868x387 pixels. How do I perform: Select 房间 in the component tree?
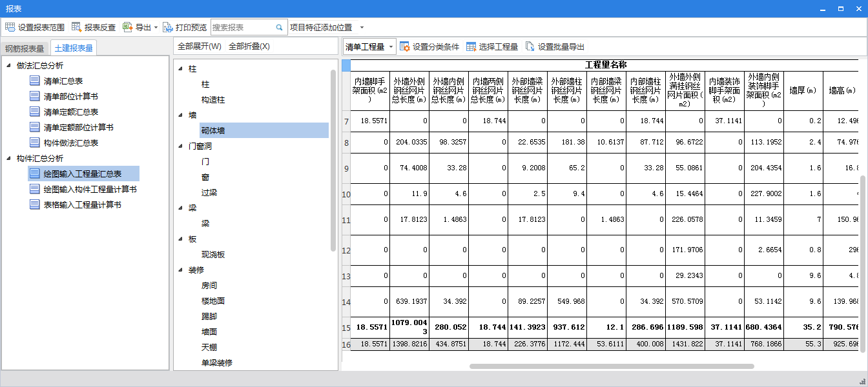(x=209, y=285)
